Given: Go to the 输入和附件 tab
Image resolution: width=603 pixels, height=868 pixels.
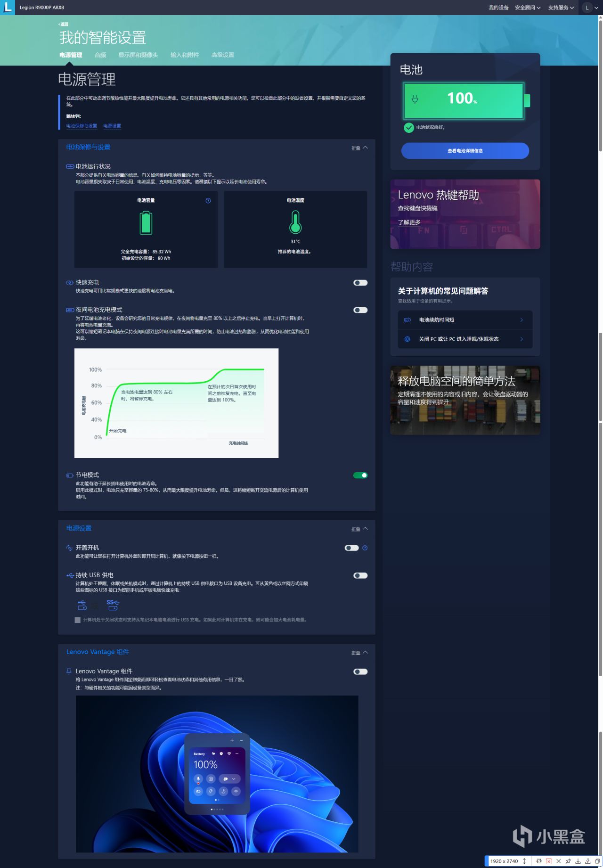Looking at the screenshot, I should [x=185, y=55].
